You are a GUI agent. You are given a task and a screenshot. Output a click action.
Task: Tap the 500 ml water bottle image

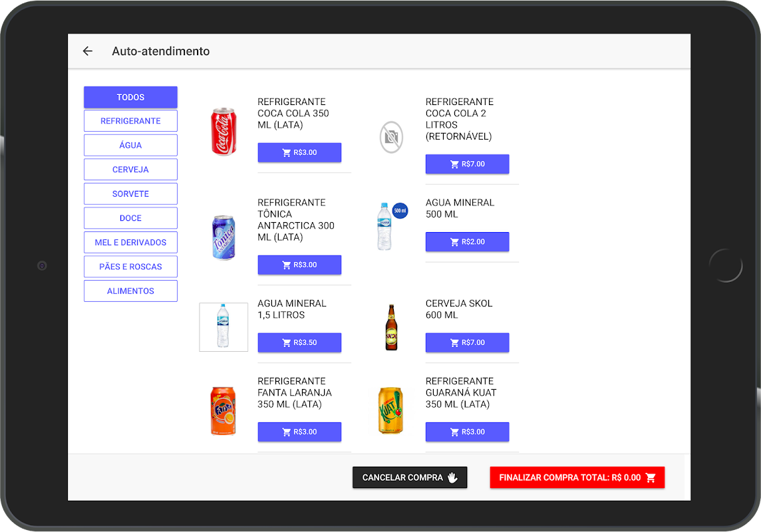tap(392, 227)
